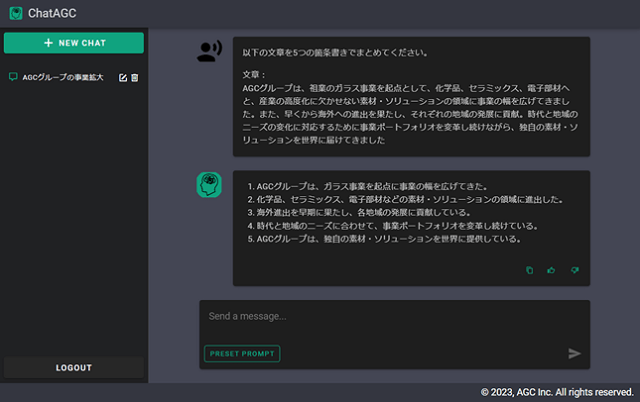
Task: Click the ChatAGC logo icon
Action: coord(15,14)
